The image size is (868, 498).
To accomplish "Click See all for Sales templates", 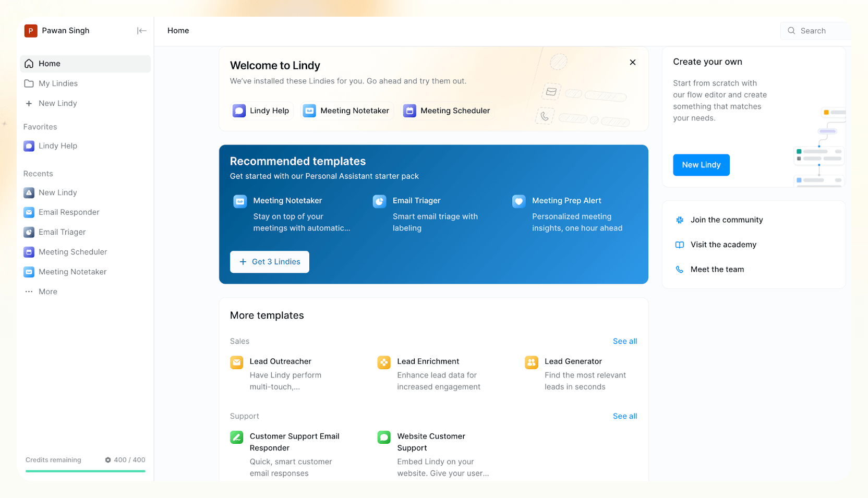I will click(x=625, y=341).
